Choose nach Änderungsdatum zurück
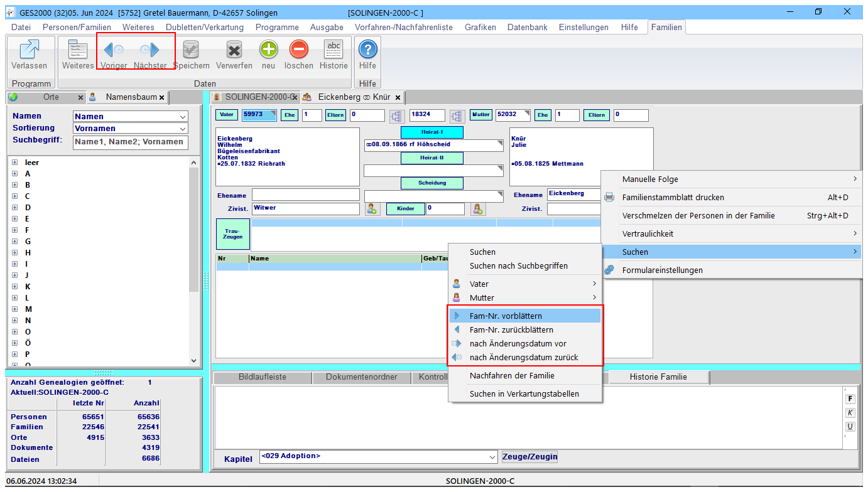Image resolution: width=868 pixels, height=492 pixels. [525, 357]
